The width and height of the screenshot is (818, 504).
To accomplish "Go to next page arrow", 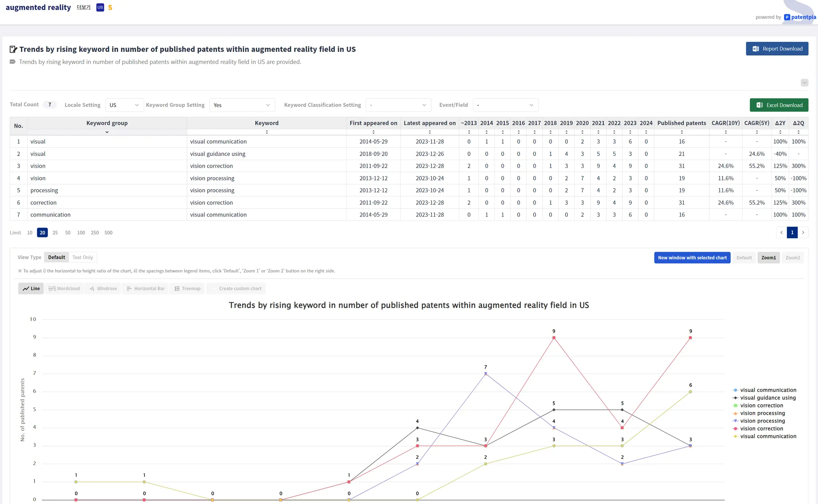I will 803,233.
